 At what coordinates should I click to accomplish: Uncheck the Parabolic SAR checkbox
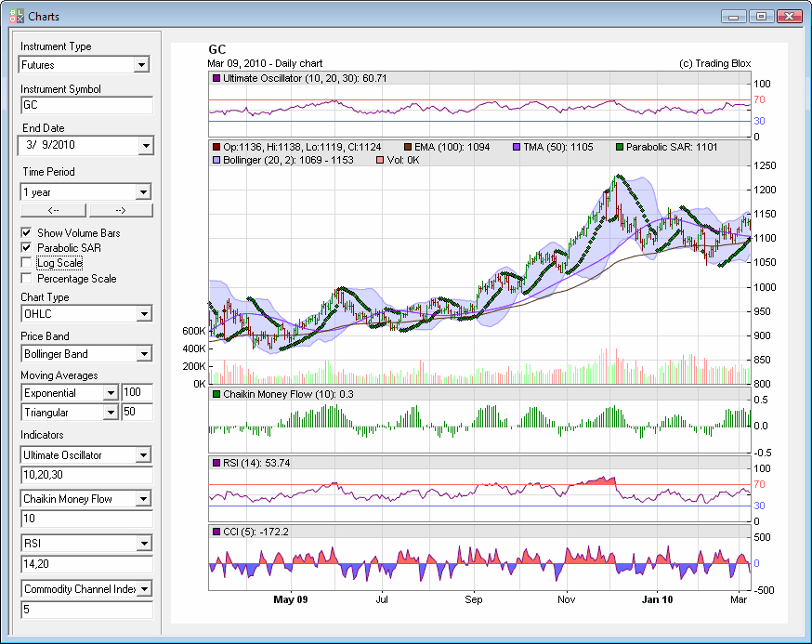coord(26,247)
